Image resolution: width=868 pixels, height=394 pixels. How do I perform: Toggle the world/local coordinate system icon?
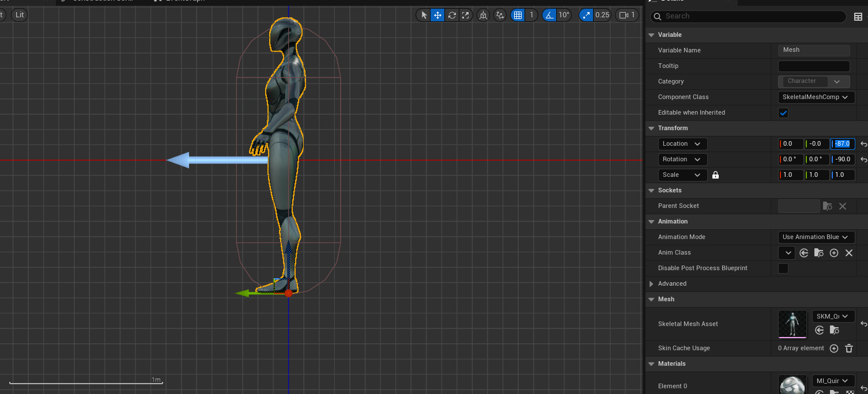pos(484,15)
